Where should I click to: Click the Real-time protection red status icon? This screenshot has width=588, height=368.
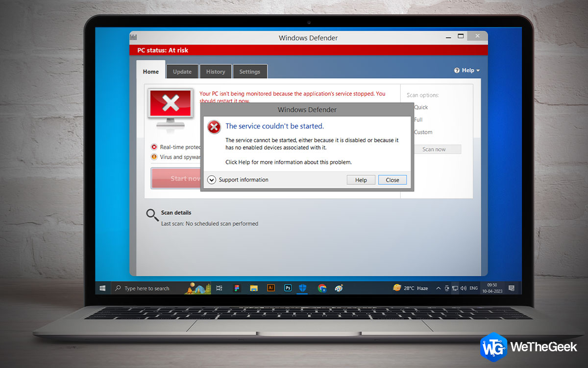[154, 147]
